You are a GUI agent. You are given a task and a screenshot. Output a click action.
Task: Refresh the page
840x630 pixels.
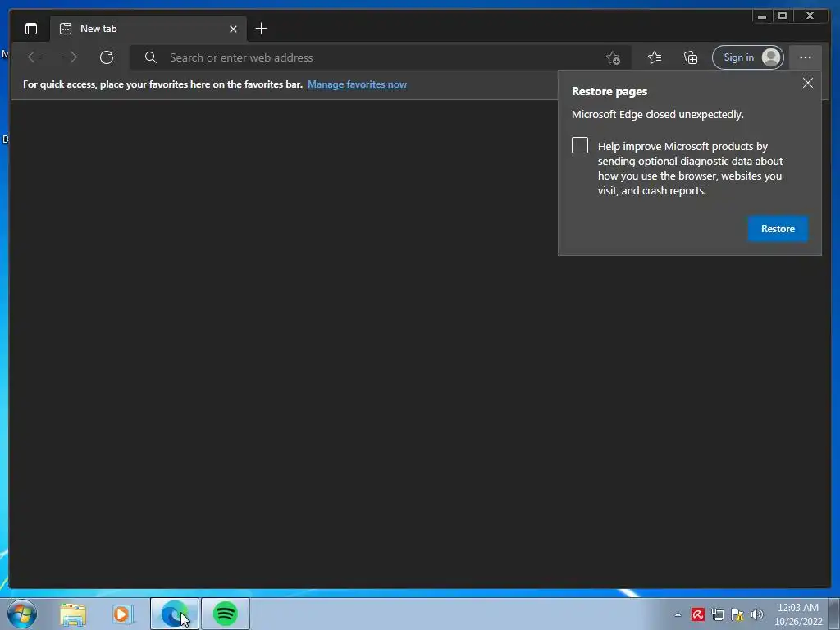(107, 57)
